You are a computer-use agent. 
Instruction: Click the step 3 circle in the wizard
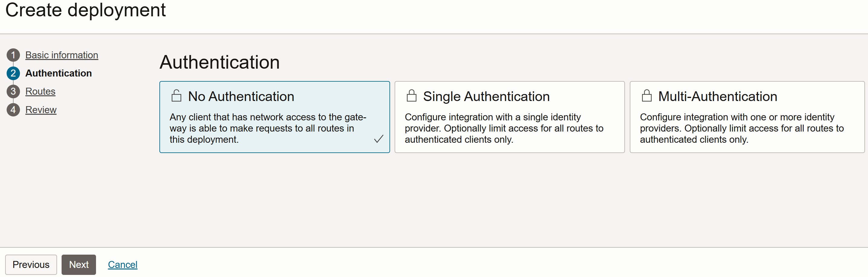[13, 91]
